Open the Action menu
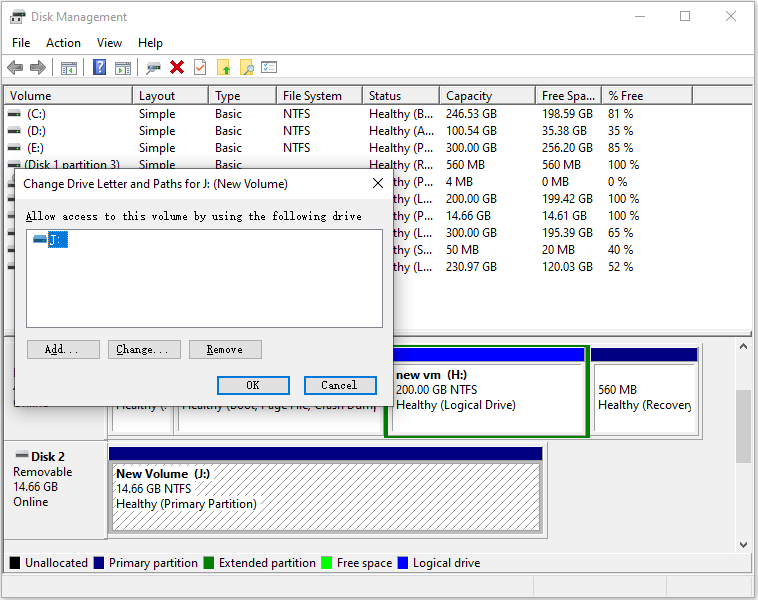This screenshot has width=758, height=600. click(63, 43)
